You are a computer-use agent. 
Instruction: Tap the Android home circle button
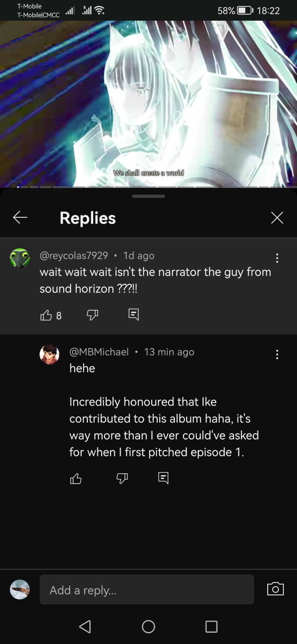click(148, 626)
